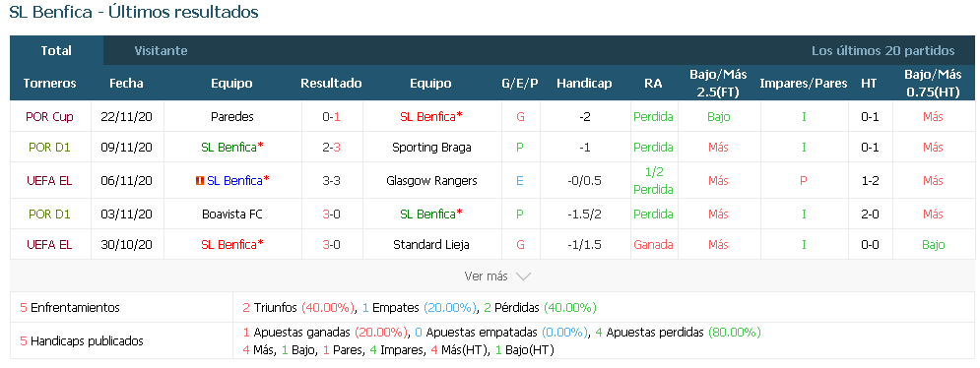Select the Handicap column header
Image resolution: width=980 pixels, height=368 pixels.
584,83
